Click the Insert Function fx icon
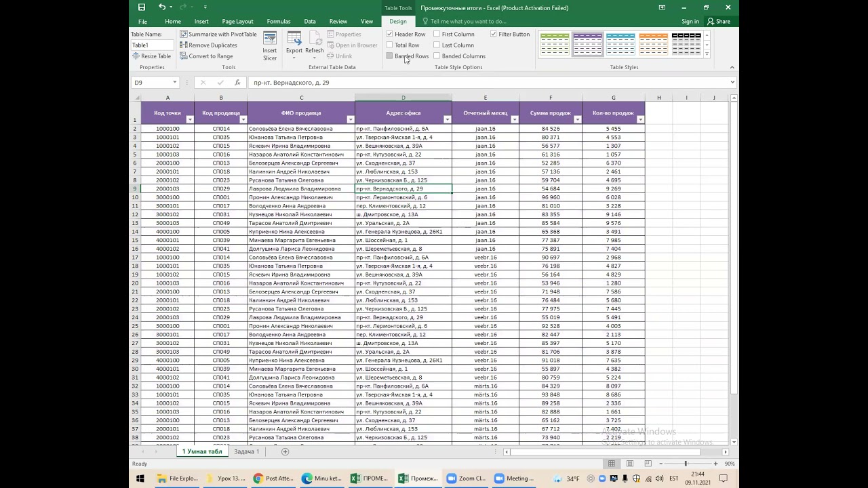The width and height of the screenshot is (868, 488). pyautogui.click(x=237, y=83)
